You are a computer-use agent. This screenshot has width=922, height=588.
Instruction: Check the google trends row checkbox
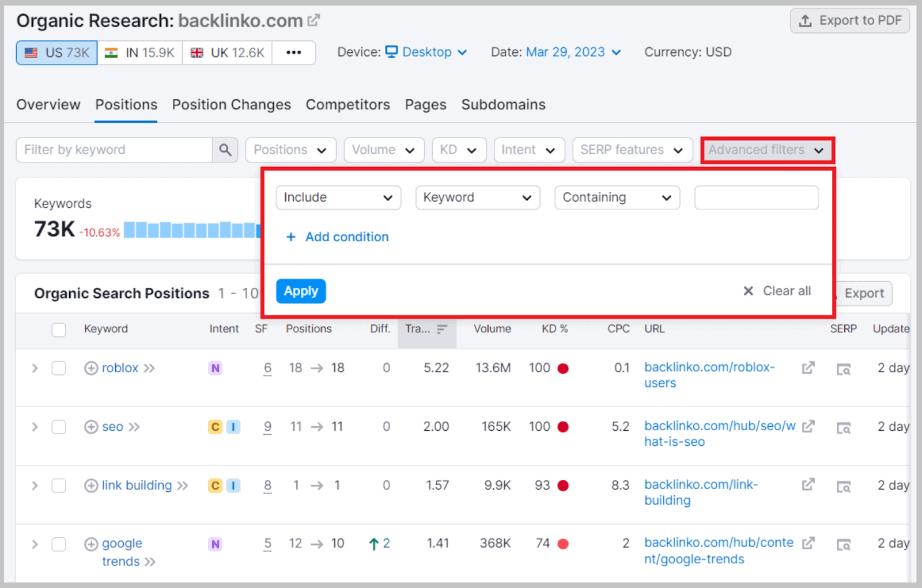coord(59,544)
